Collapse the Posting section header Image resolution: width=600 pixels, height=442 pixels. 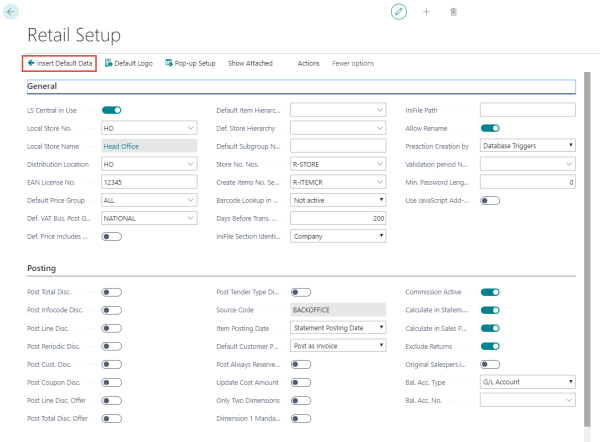pos(44,268)
